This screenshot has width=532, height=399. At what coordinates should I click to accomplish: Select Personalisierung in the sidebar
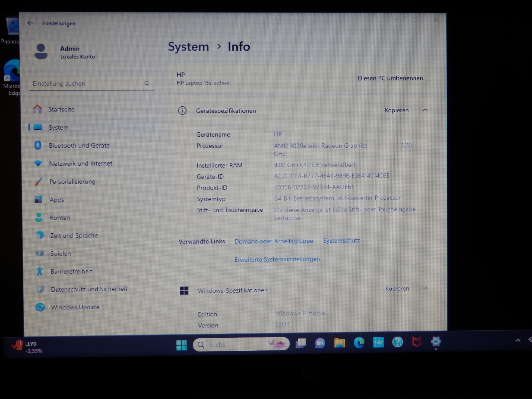72,182
